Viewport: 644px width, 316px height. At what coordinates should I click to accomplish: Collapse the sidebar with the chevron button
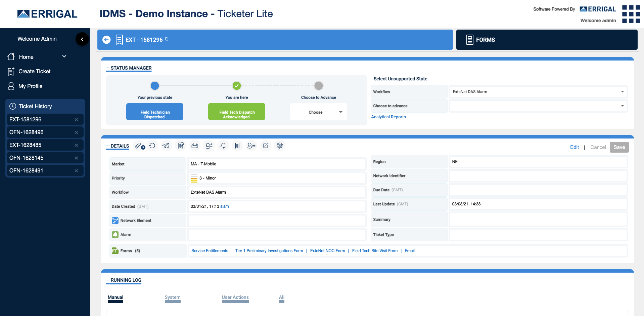(x=82, y=39)
